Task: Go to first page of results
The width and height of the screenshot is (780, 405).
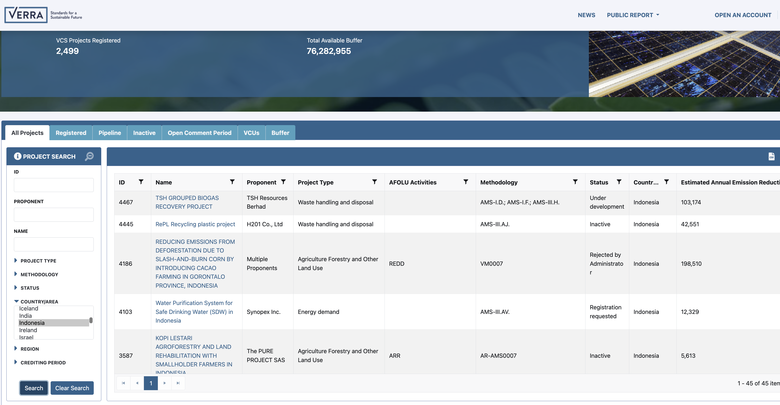Action: [123, 383]
